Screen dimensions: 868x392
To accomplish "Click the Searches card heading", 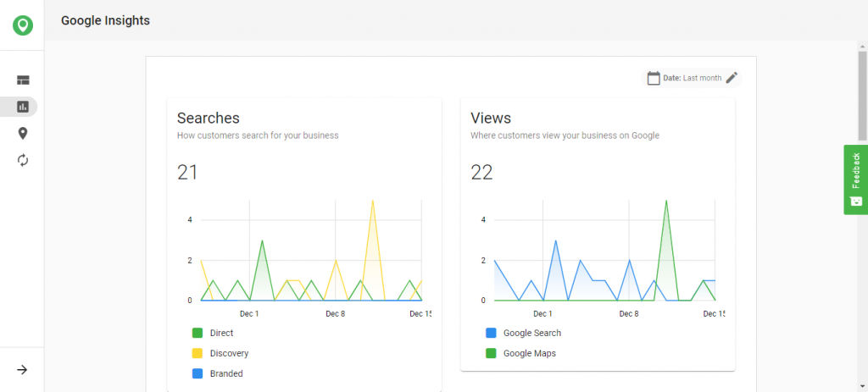I will (x=209, y=118).
